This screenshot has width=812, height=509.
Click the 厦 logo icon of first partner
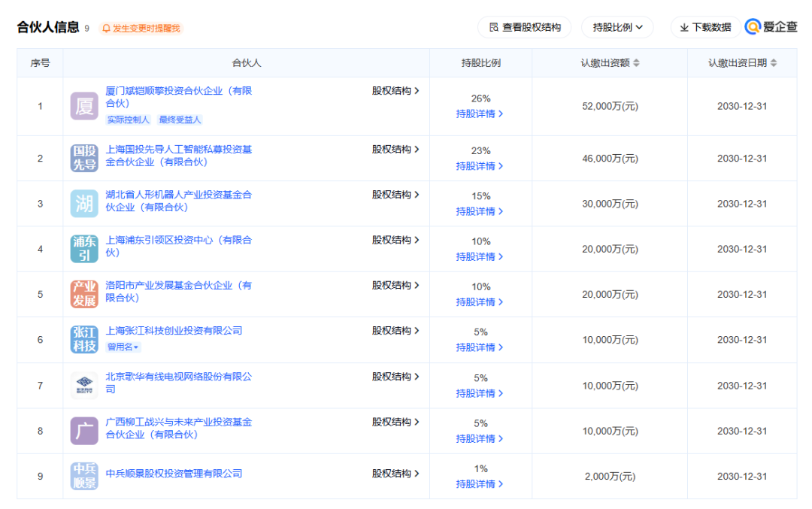(84, 106)
